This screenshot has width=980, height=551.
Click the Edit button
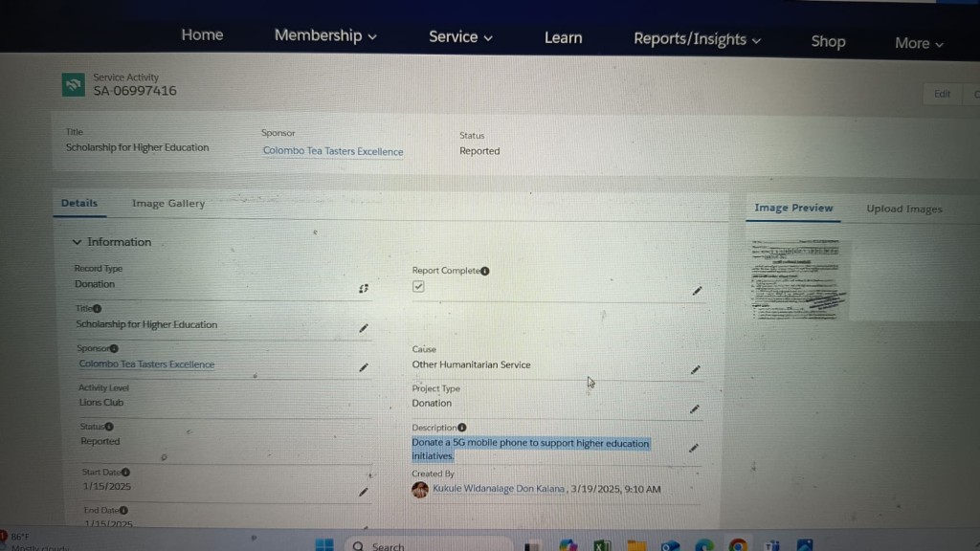pyautogui.click(x=942, y=95)
